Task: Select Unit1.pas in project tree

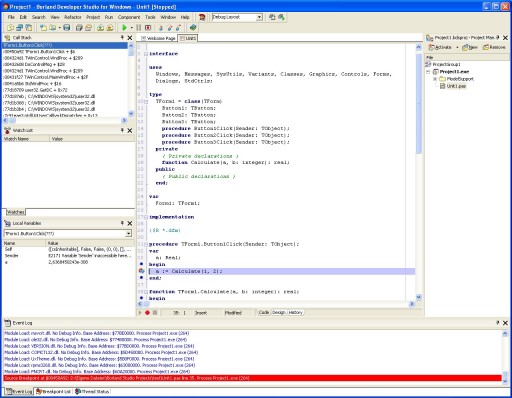Action: [x=456, y=86]
